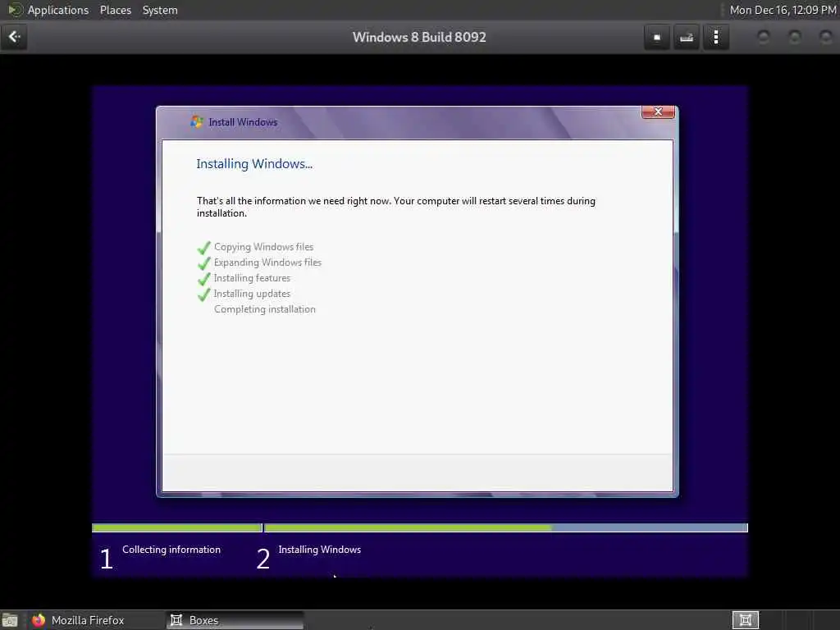Click the Windows flag icon in dialog title
The image size is (840, 630).
tap(197, 122)
